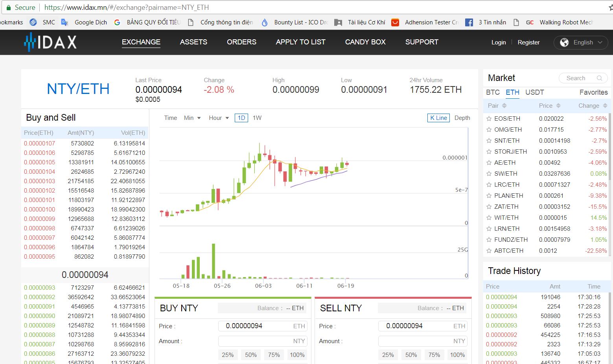Image resolution: width=613 pixels, height=364 pixels.
Task: Favorite the ZAT/ETH pair star
Action: [x=489, y=206]
